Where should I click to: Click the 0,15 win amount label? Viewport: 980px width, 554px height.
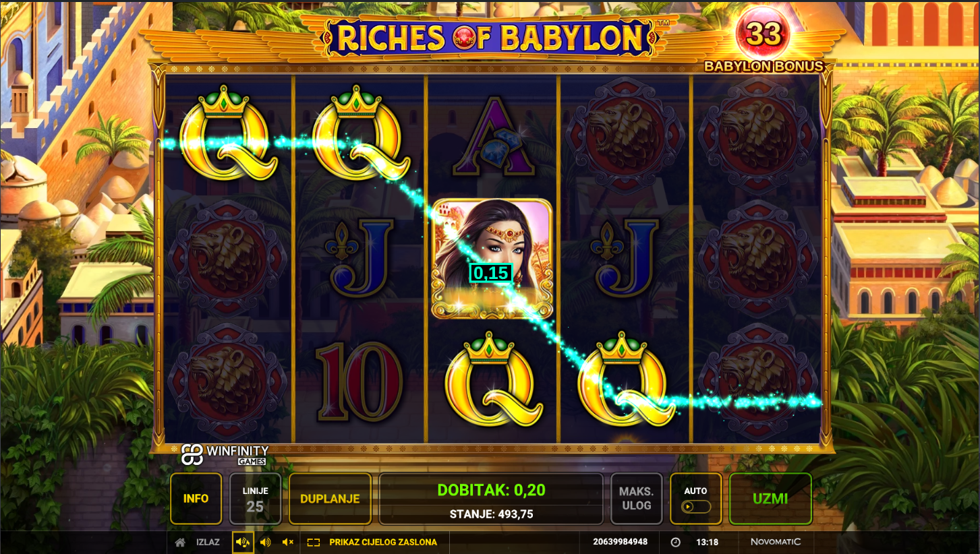tap(491, 273)
